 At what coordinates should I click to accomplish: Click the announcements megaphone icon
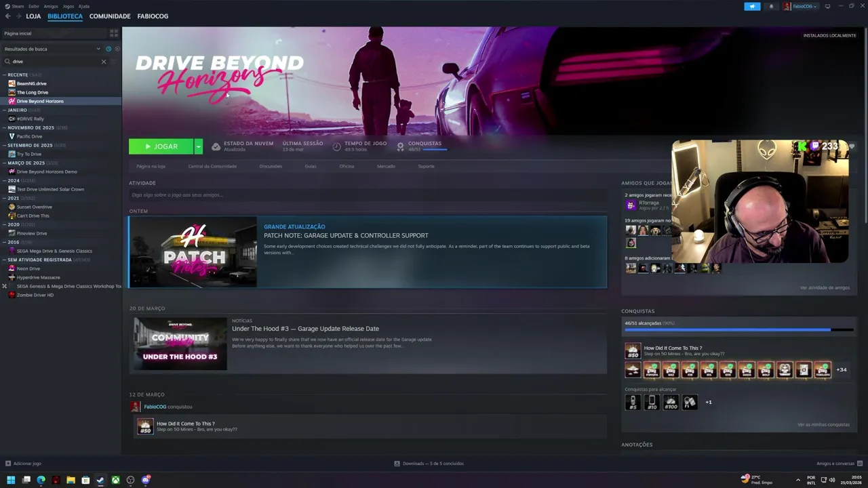pos(752,6)
